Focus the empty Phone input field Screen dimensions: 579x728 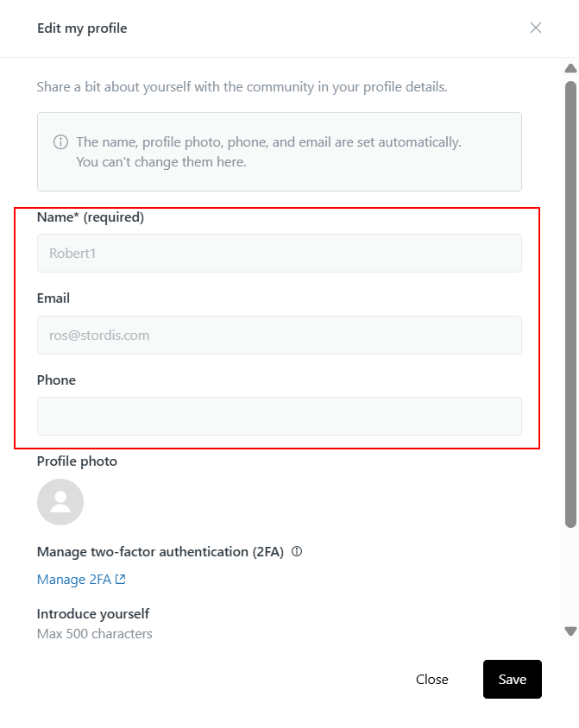[280, 416]
